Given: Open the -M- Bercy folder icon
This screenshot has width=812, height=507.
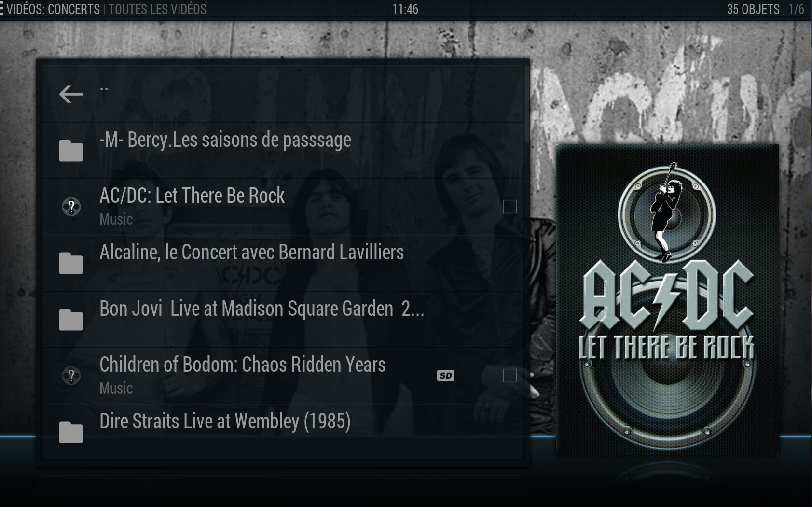Looking at the screenshot, I should (71, 151).
